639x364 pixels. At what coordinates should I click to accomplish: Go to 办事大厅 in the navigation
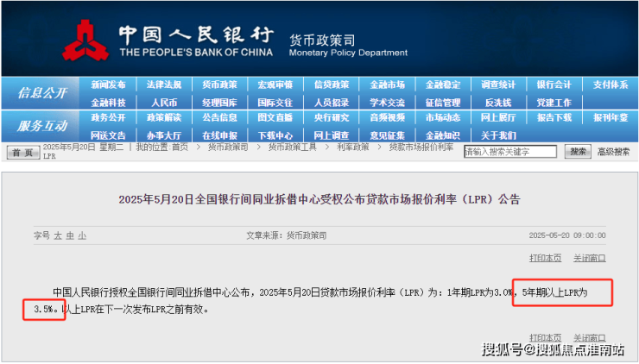(x=164, y=135)
